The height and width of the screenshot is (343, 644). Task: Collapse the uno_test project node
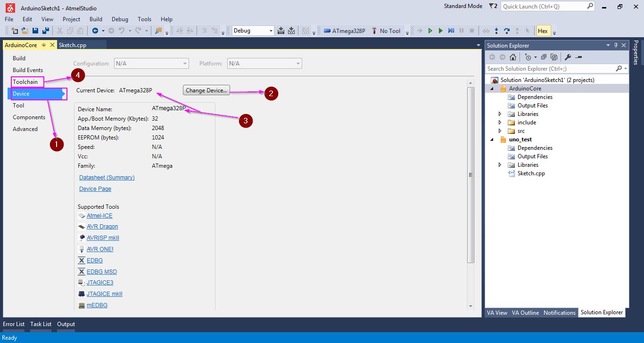click(492, 139)
